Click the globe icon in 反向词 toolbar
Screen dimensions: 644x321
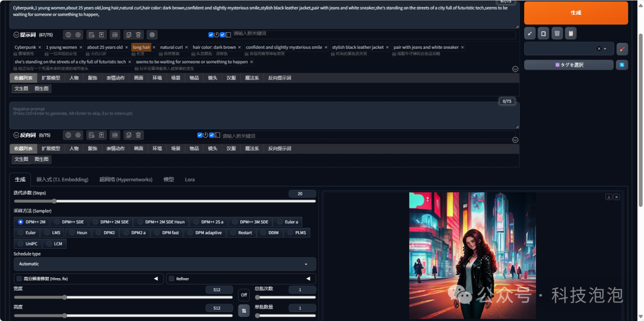[x=68, y=135]
